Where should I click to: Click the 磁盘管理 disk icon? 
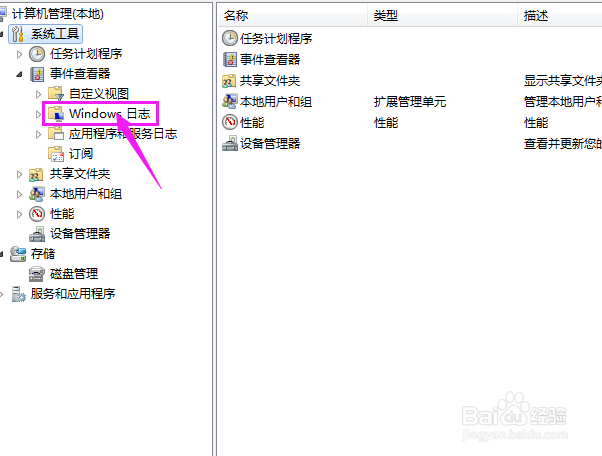(37, 274)
